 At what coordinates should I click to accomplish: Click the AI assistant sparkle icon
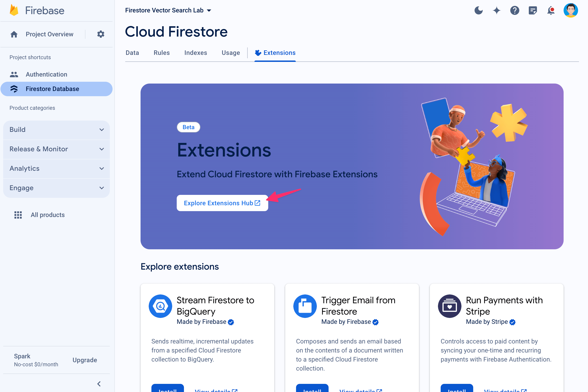pos(497,10)
